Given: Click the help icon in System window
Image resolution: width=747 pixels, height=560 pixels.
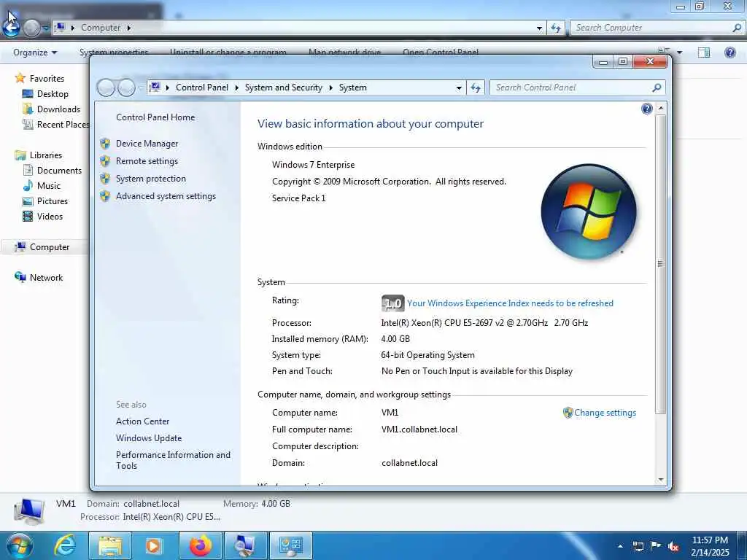Looking at the screenshot, I should click(x=646, y=109).
